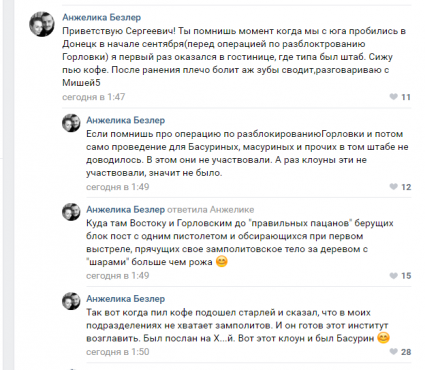The height and width of the screenshot is (370, 425).
Task: Open avatar beside the 1:49 Басуриных reply
Action: click(x=71, y=123)
